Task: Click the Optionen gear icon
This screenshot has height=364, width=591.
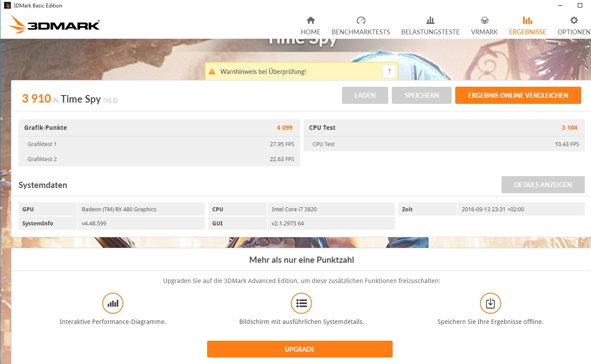Action: tap(574, 20)
